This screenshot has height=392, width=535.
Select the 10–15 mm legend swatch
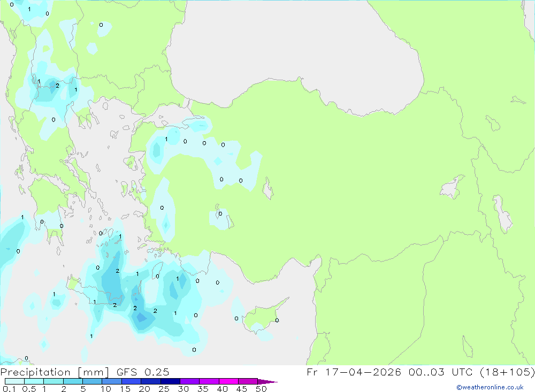tap(112, 381)
